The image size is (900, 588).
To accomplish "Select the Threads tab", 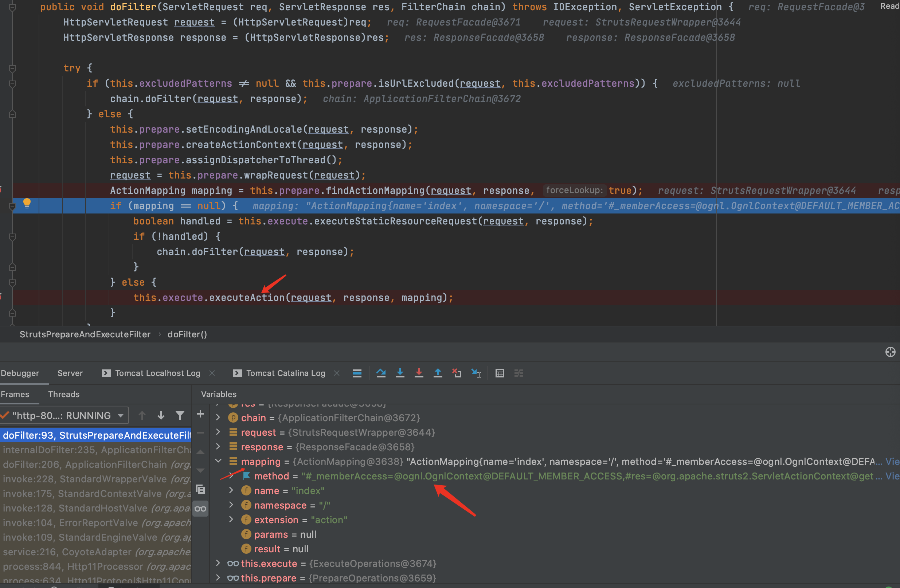I will click(x=64, y=395).
